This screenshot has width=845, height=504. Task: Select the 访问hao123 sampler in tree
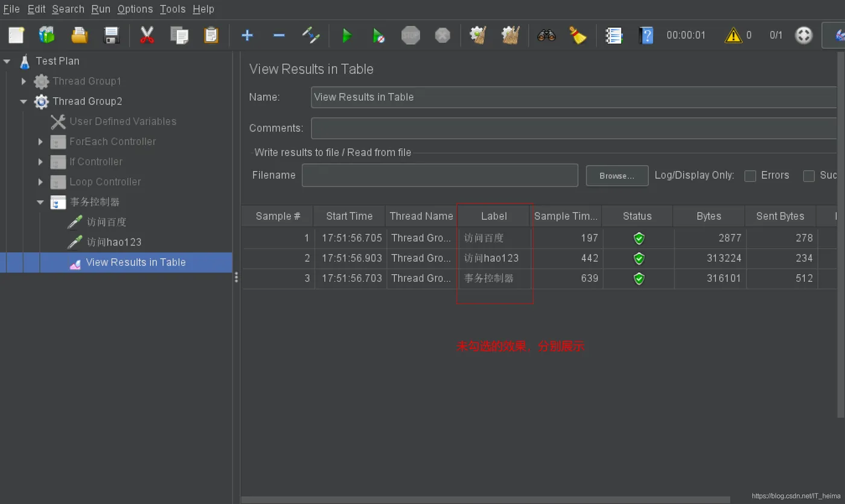pos(114,242)
